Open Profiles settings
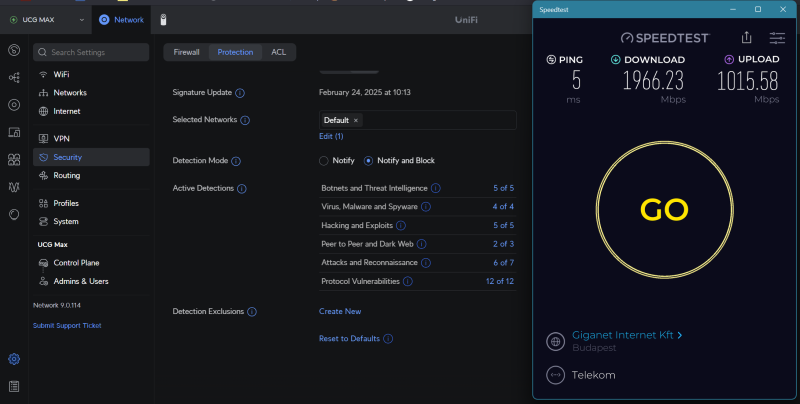The image size is (800, 404). pos(91,203)
